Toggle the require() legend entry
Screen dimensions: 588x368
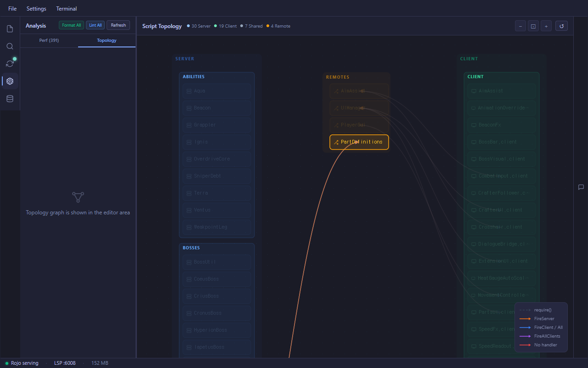(x=543, y=310)
